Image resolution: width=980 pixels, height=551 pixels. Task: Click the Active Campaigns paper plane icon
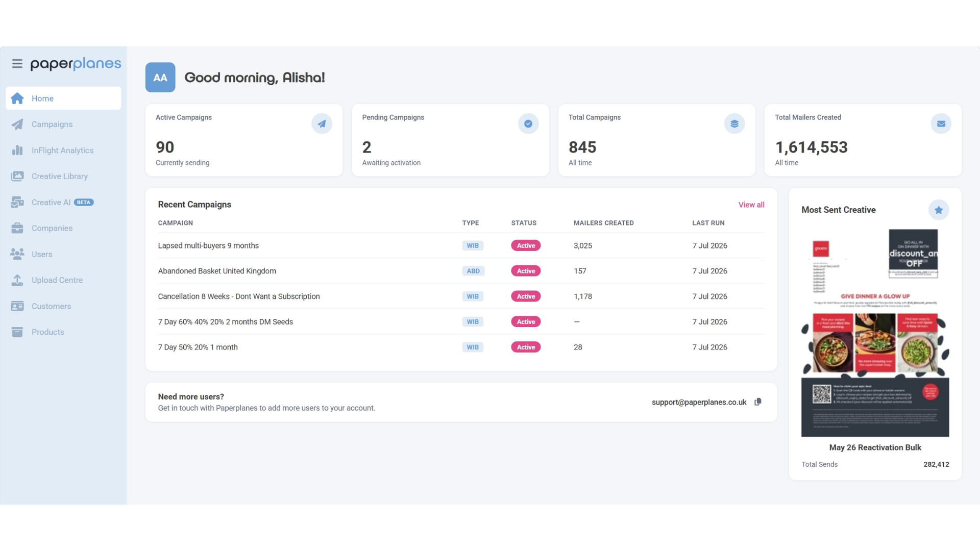(322, 124)
